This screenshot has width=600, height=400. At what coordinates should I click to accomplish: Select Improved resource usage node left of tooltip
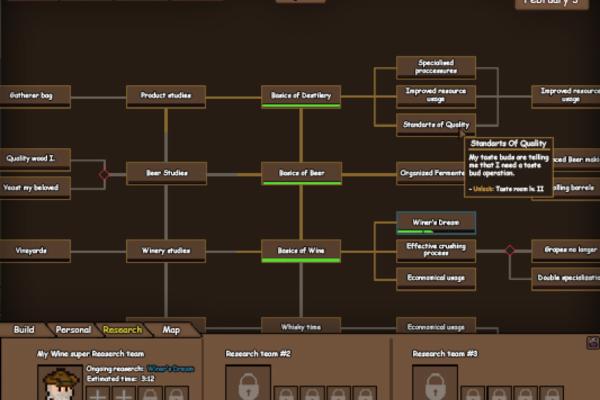click(x=436, y=96)
